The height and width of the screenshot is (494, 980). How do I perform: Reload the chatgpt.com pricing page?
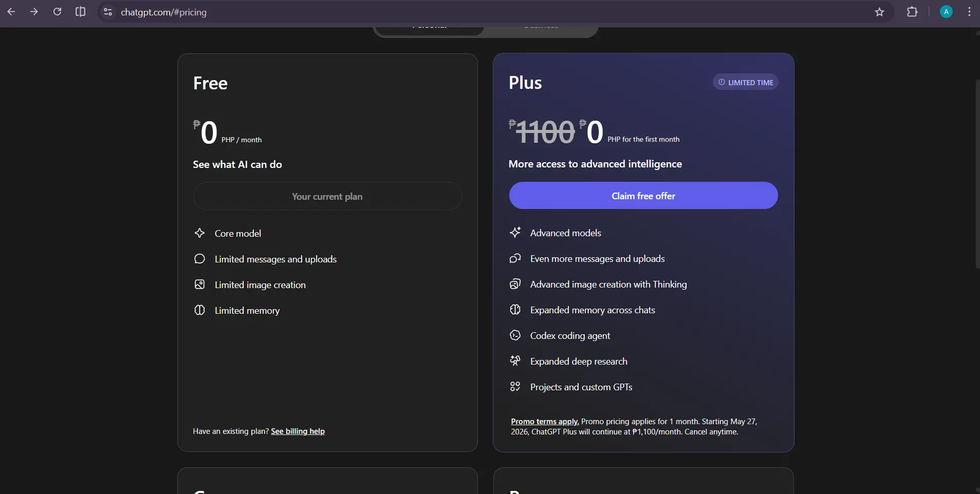coord(57,12)
